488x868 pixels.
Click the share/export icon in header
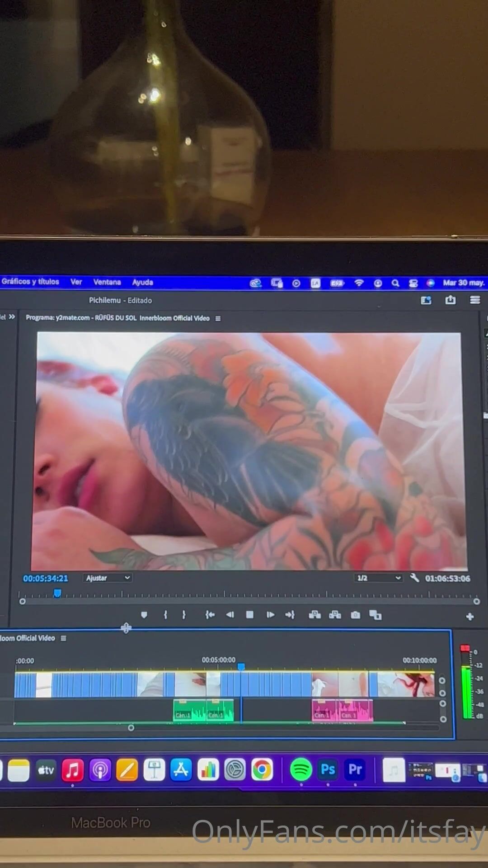[450, 300]
